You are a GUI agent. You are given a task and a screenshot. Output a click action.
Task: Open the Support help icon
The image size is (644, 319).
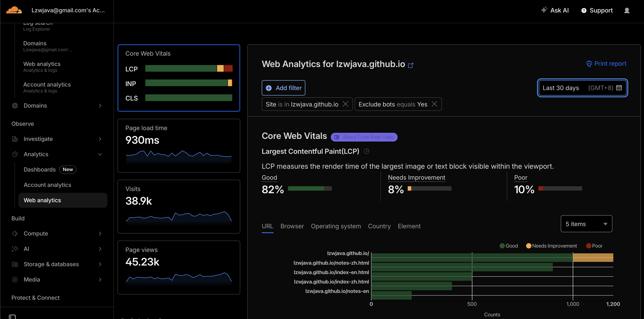pyautogui.click(x=584, y=11)
